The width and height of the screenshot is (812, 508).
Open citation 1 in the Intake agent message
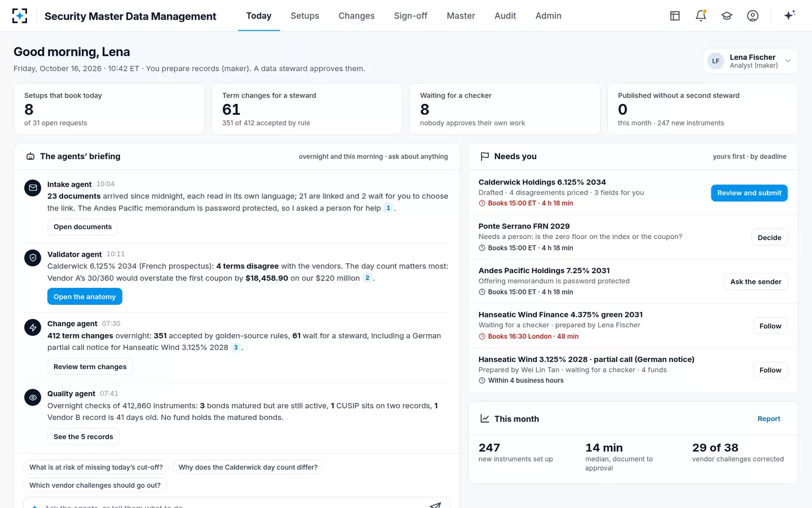point(388,208)
